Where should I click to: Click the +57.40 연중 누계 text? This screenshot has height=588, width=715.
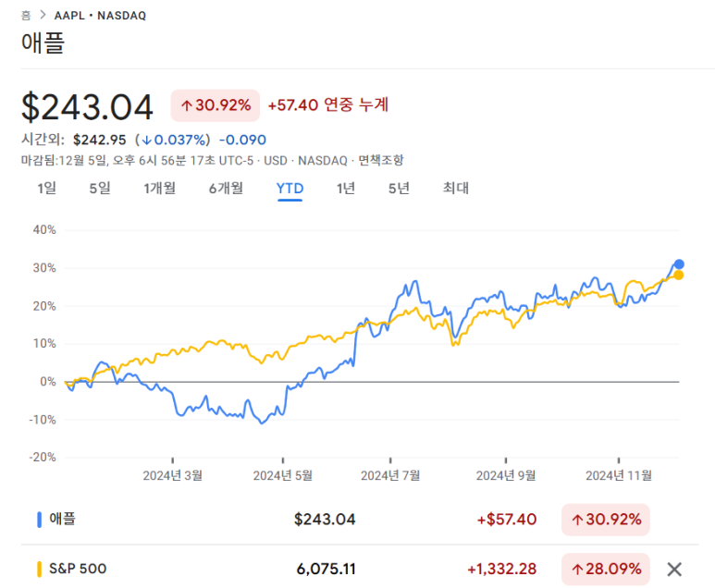[x=327, y=104]
